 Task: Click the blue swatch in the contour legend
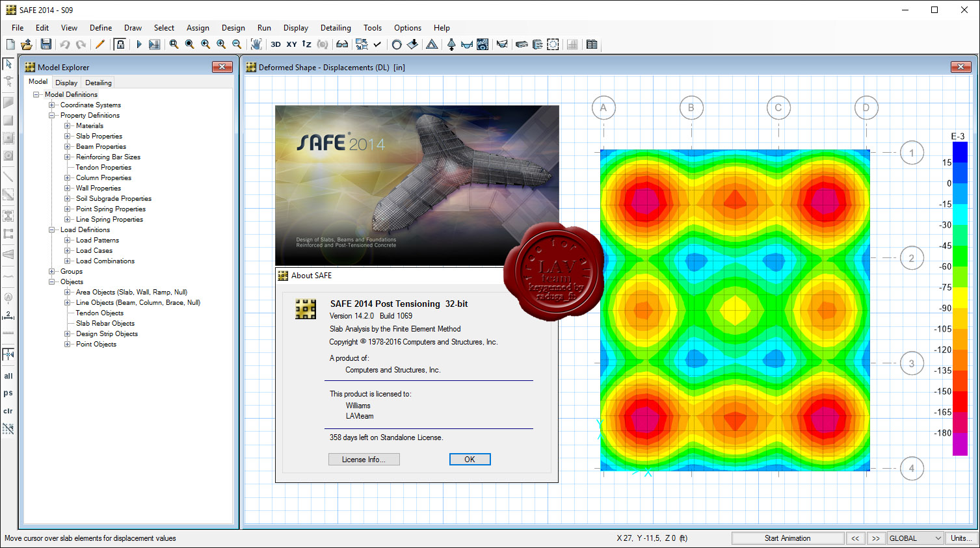point(960,152)
